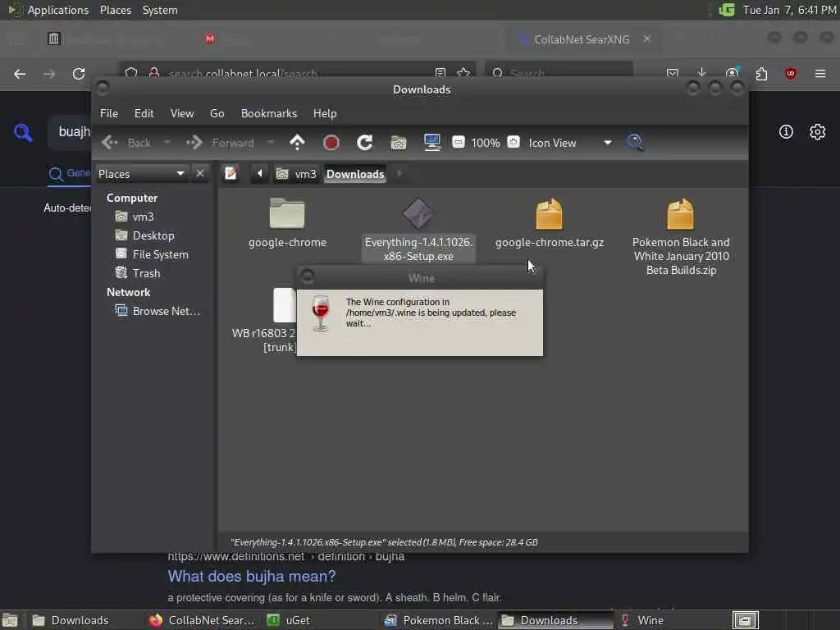The image size is (840, 630).
Task: Open the browser downloads arrow icon
Action: (x=702, y=73)
